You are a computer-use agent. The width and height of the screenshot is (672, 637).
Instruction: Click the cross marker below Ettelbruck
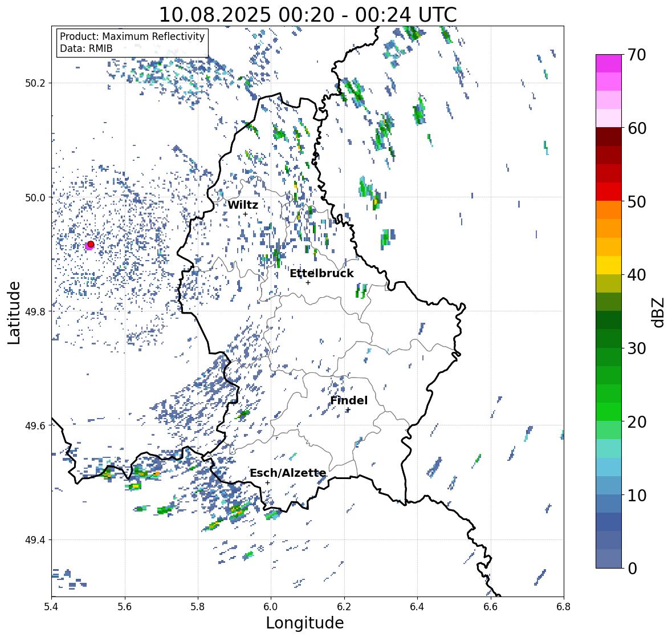[x=308, y=282]
